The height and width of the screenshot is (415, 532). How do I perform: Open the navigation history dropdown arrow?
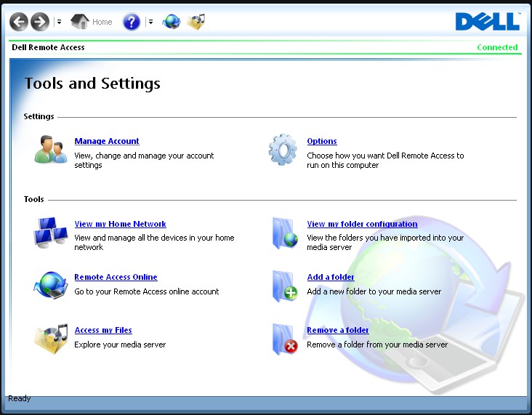tap(59, 22)
